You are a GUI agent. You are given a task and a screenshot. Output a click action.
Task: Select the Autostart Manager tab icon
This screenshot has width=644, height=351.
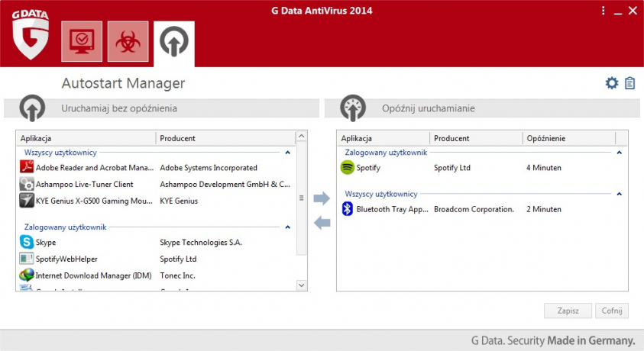(174, 41)
